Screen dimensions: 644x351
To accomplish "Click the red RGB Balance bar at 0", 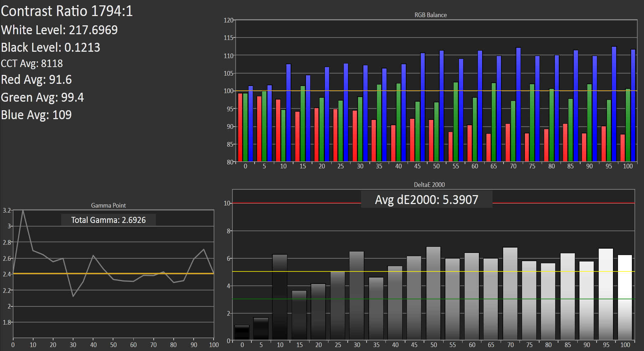I will [x=240, y=127].
